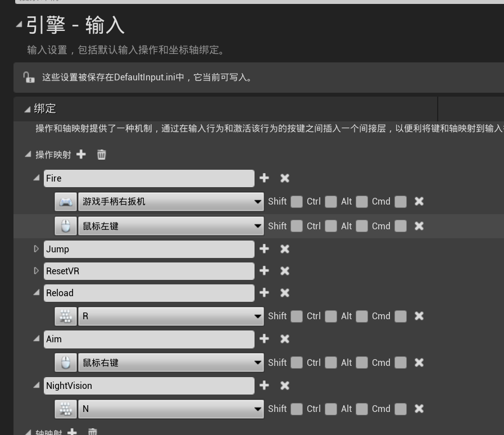
Task: Open the 游戏手柄右扳机 key dropdown
Action: [x=171, y=202]
